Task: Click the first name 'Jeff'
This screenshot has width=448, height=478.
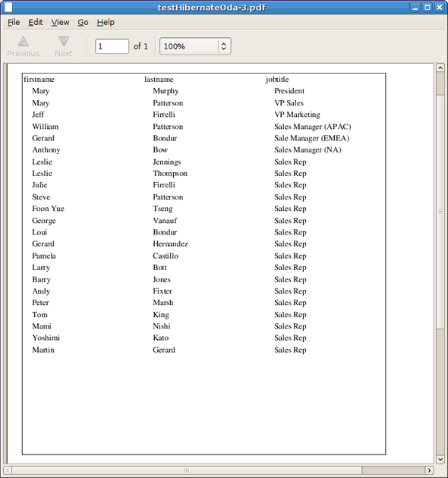Action: (x=38, y=115)
